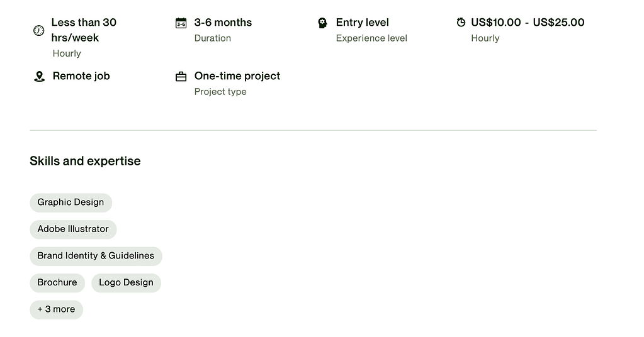Click the calendar icon next to 3-6 months
This screenshot has height=337, width=644.
(x=181, y=23)
